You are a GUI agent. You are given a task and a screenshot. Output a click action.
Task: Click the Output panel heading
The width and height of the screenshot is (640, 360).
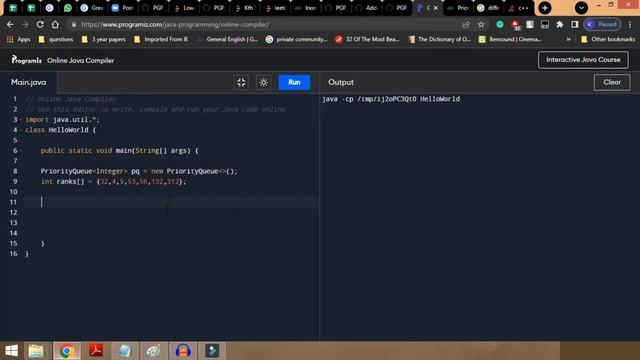(341, 82)
